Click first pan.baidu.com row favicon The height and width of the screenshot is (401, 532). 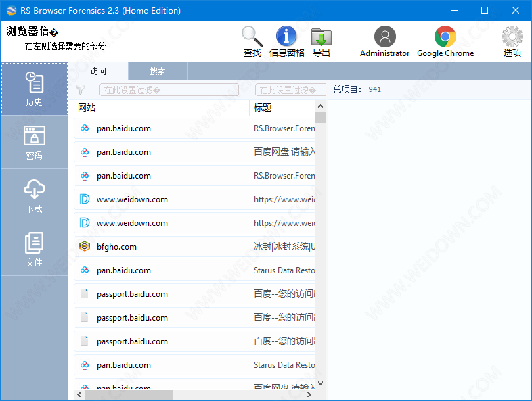point(85,128)
